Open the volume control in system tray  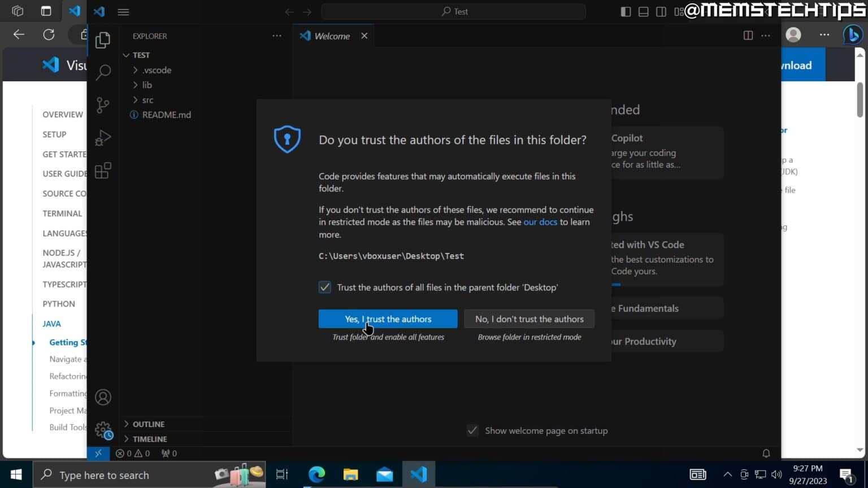pos(776,475)
